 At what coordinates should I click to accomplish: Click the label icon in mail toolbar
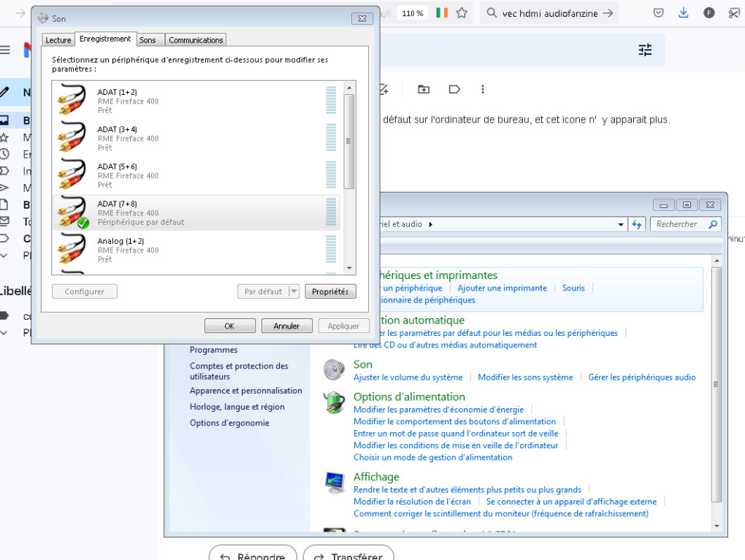454,89
